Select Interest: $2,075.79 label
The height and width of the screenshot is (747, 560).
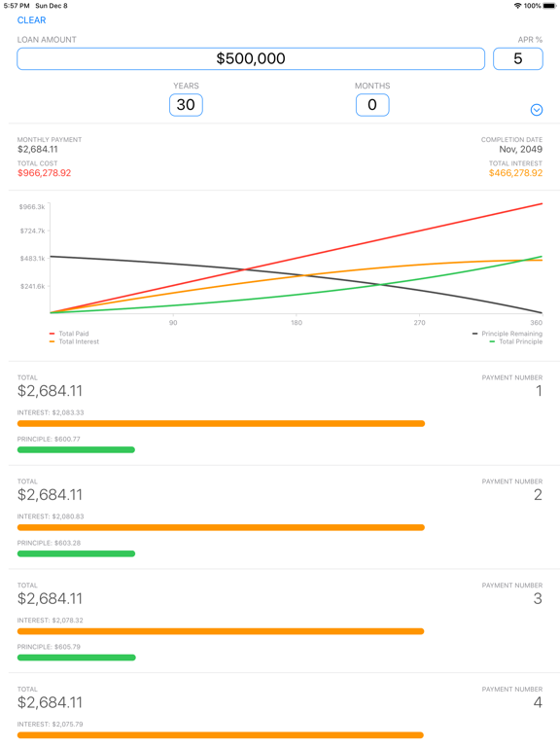(50, 724)
